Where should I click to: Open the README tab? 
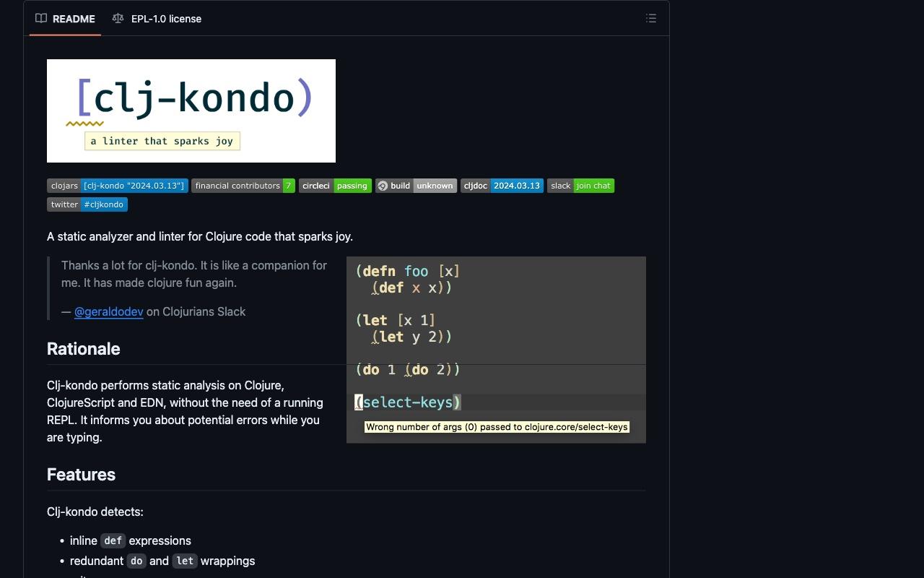[x=65, y=19]
